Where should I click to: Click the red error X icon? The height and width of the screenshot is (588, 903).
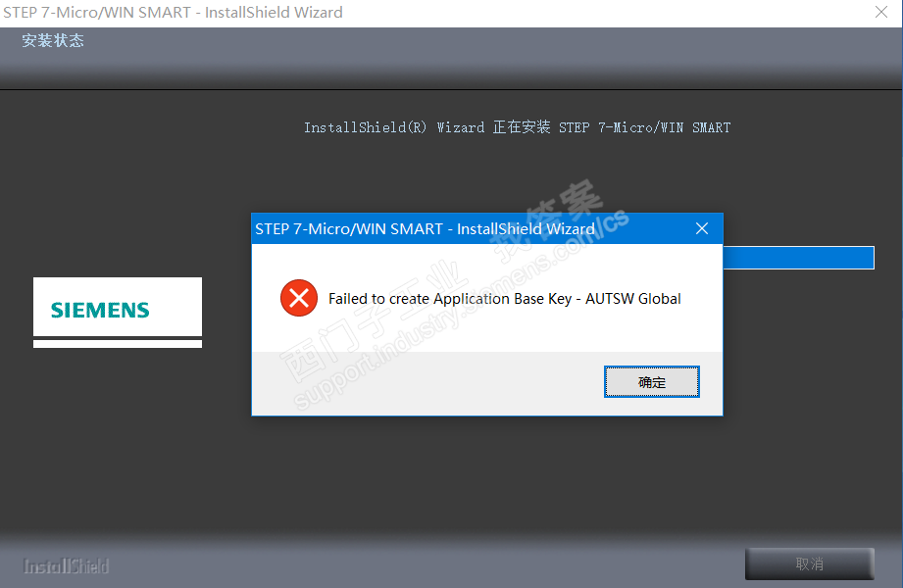tap(299, 298)
